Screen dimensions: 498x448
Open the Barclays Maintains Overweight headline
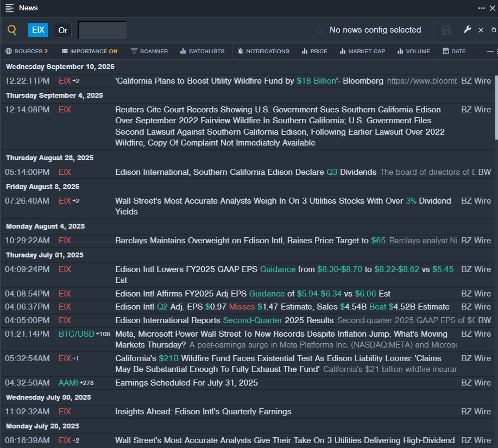click(x=242, y=240)
